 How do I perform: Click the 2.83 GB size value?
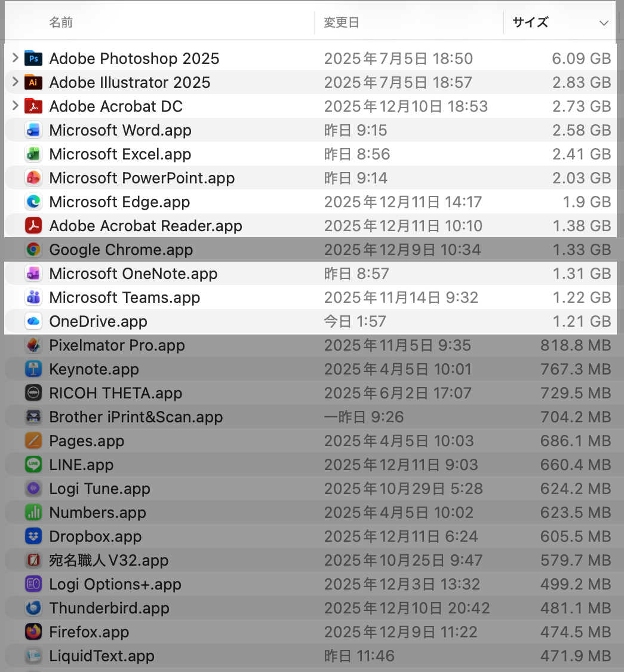[x=582, y=82]
